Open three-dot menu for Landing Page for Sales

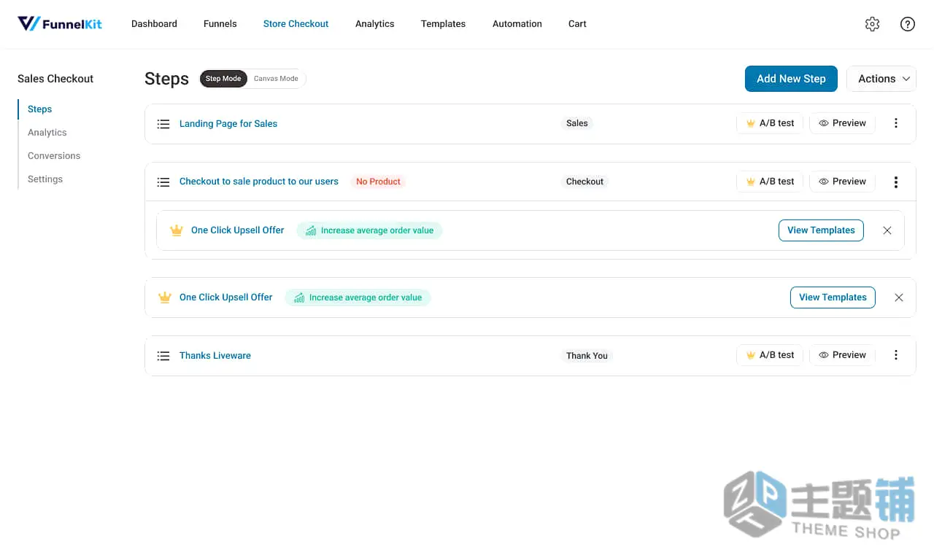896,123
